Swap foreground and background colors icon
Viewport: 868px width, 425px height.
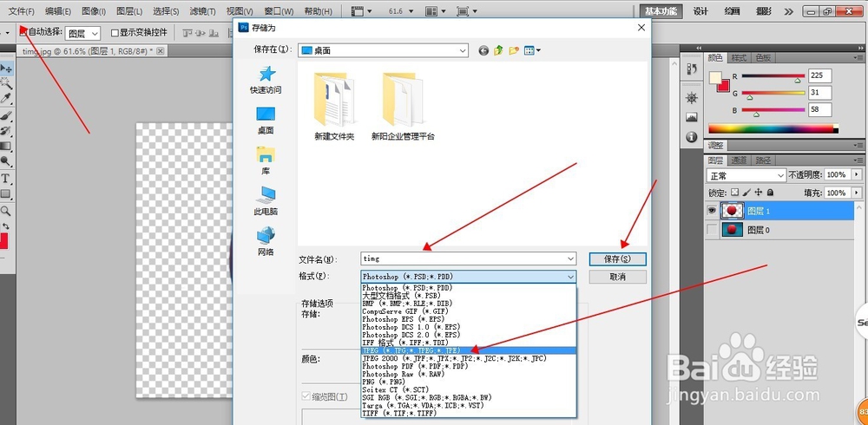tap(6, 226)
